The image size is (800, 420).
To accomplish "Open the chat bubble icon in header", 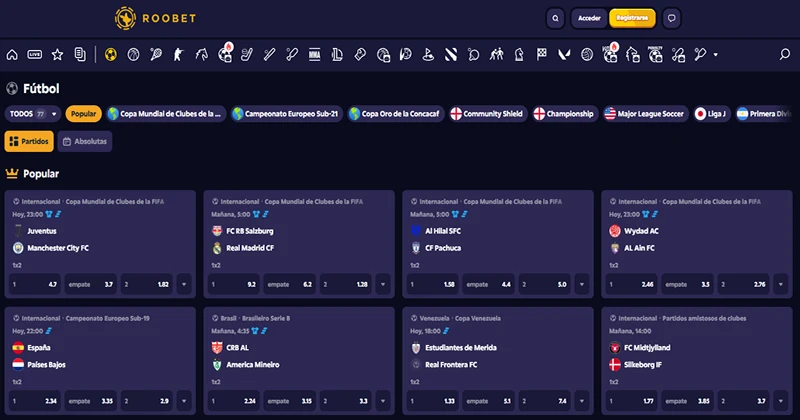I will click(671, 18).
